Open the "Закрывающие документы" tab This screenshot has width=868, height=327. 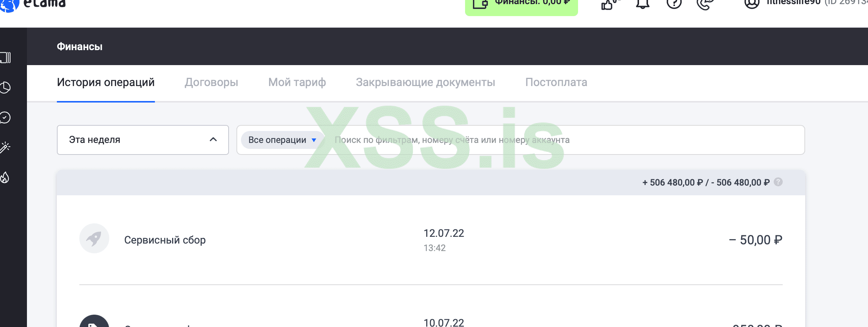(x=425, y=82)
